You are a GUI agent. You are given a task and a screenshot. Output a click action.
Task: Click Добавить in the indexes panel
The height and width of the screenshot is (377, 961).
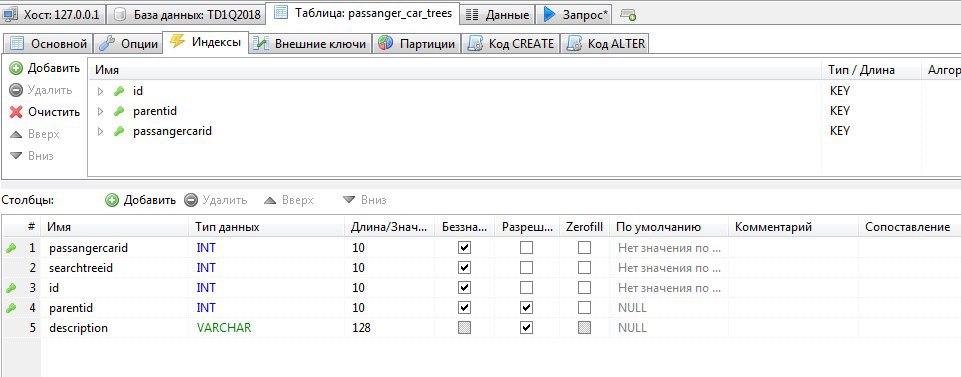tap(45, 68)
